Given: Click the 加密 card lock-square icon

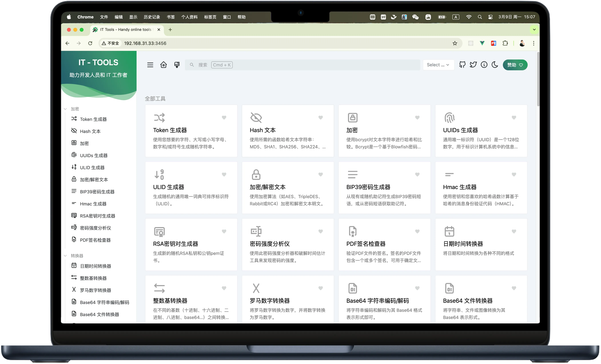Looking at the screenshot, I should 352,118.
